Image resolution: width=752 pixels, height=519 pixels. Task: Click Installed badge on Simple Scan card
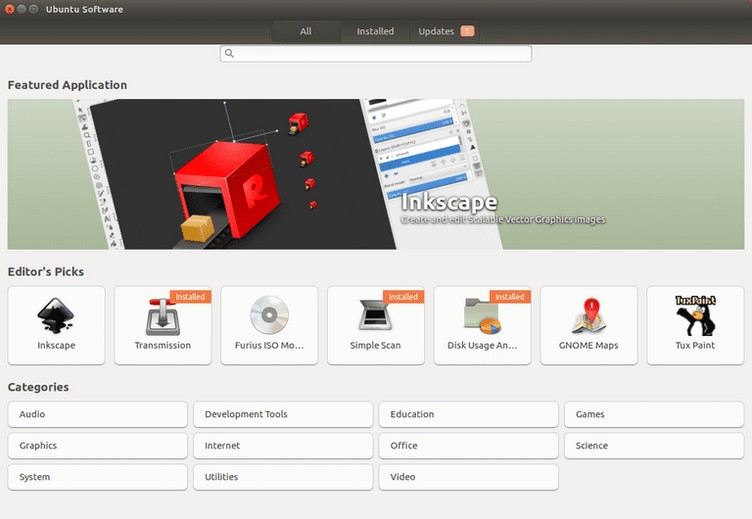tap(403, 297)
